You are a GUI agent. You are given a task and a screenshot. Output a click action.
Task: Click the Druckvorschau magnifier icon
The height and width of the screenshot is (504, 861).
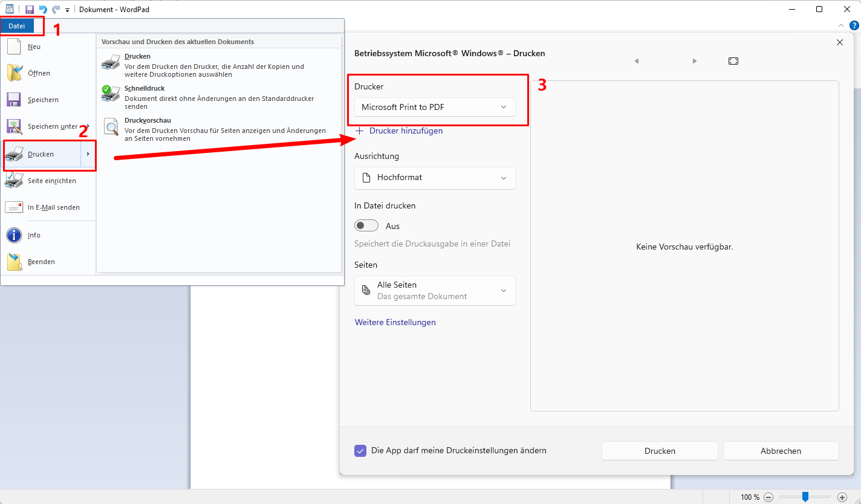(x=111, y=126)
